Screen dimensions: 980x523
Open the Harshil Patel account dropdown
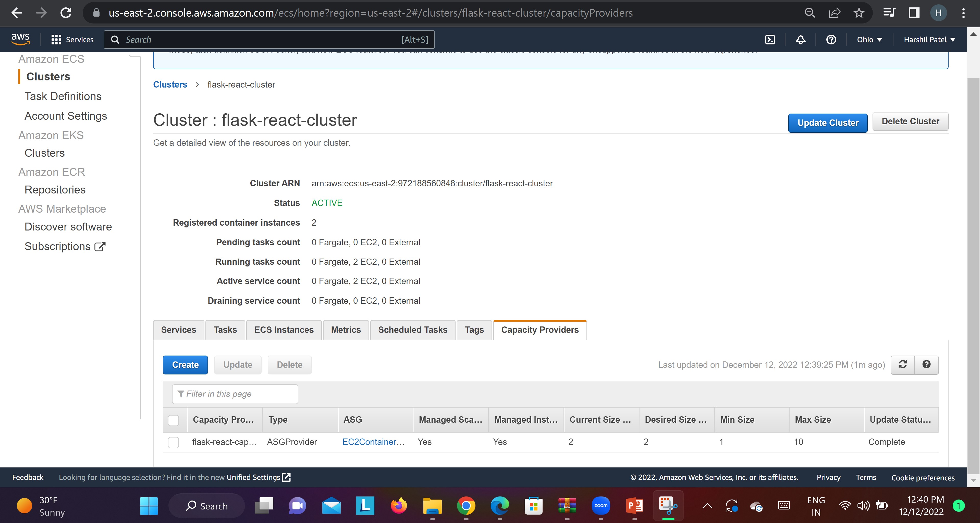pyautogui.click(x=929, y=40)
